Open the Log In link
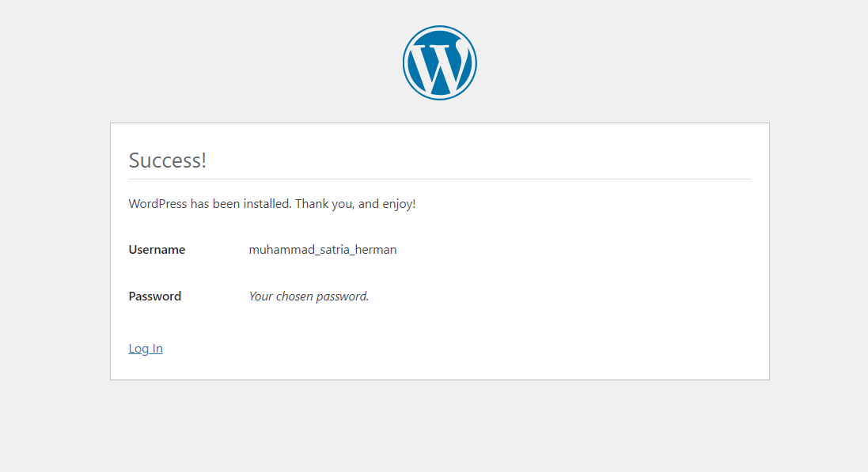Image resolution: width=868 pixels, height=472 pixels. point(146,349)
